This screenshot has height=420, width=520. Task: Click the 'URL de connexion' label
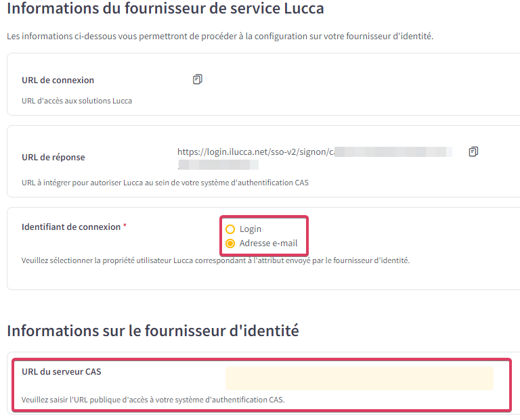58,80
